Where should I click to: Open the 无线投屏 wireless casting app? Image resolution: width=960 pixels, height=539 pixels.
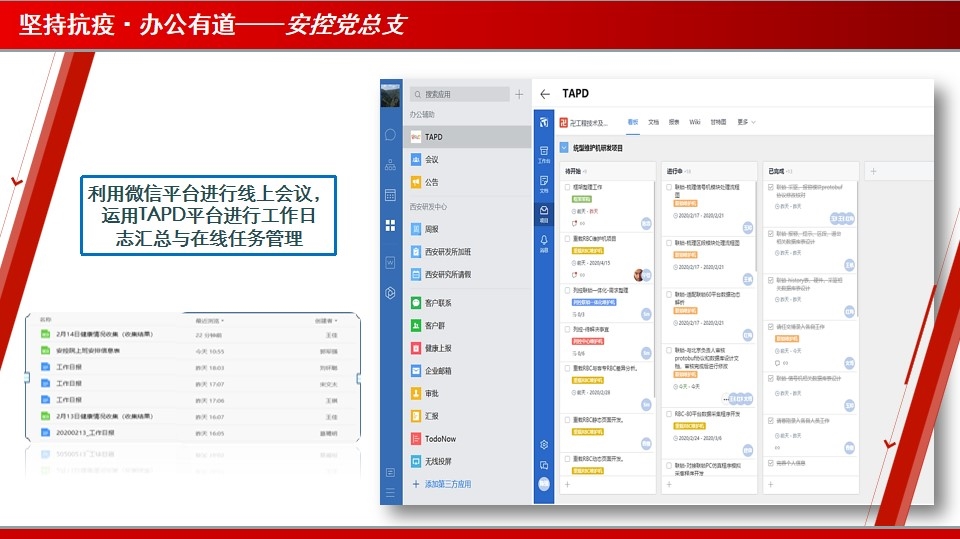[467, 462]
